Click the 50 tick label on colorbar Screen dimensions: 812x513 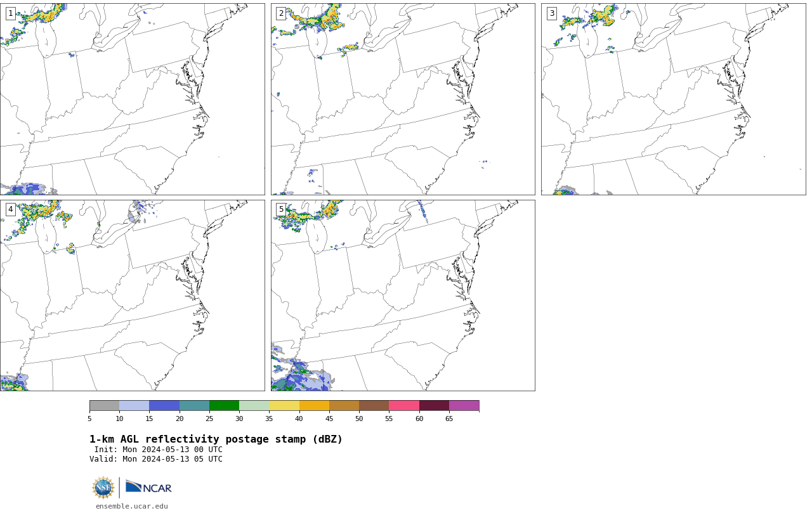tap(359, 419)
